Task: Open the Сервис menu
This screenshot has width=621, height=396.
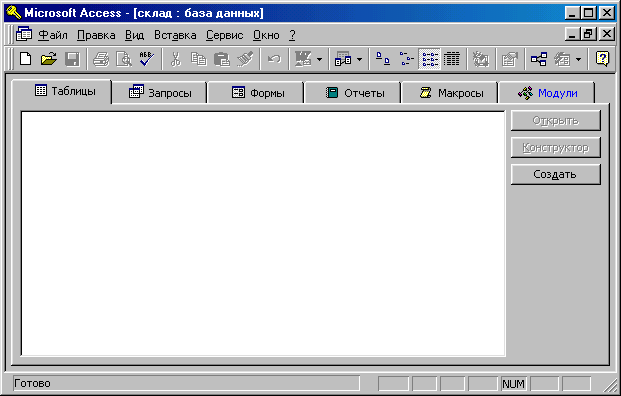Action: (x=225, y=35)
